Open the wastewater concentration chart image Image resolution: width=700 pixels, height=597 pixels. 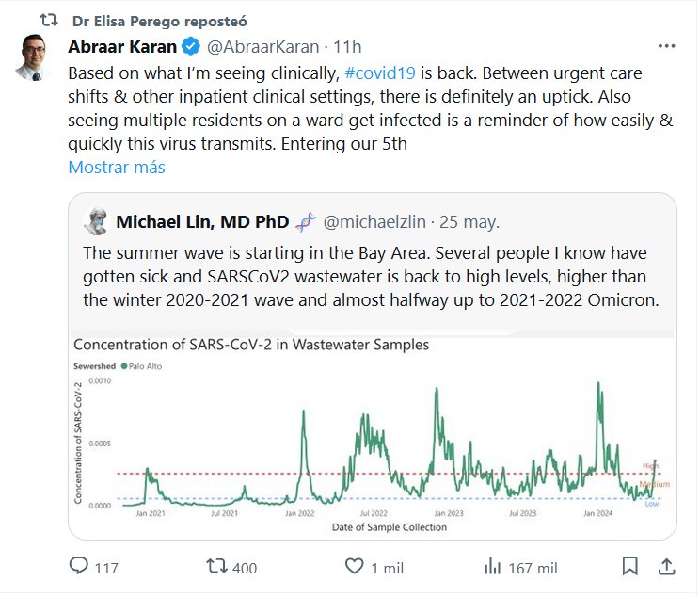(x=372, y=435)
